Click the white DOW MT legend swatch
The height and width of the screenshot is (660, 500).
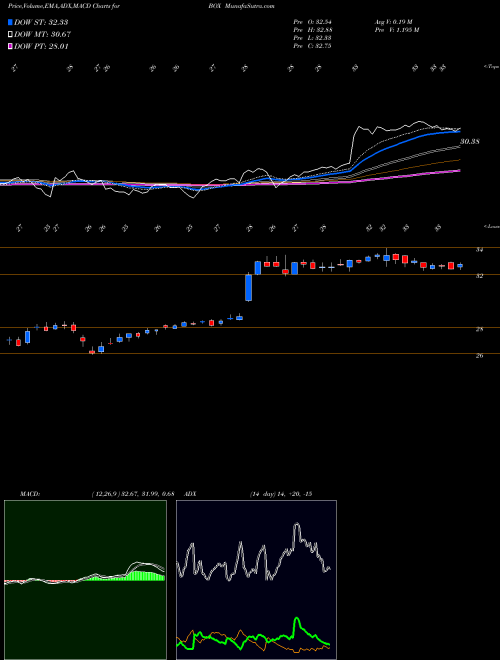click(11, 35)
